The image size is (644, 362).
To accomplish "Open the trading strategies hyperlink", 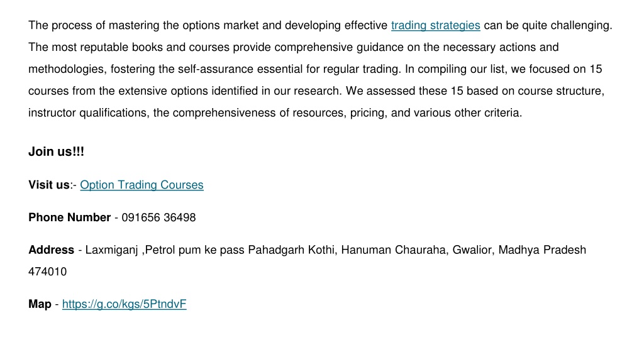I will coord(435,25).
